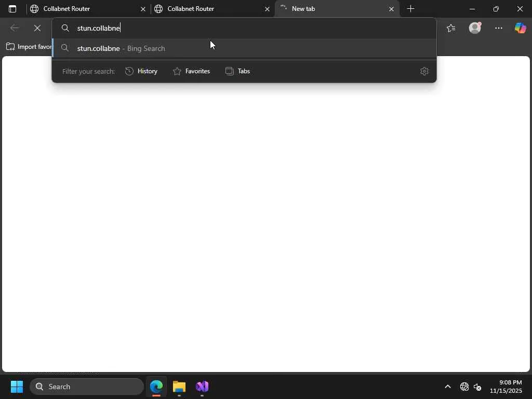The width and height of the screenshot is (532, 399).
Task: Open File Explorer from the taskbar
Action: [x=179, y=387]
